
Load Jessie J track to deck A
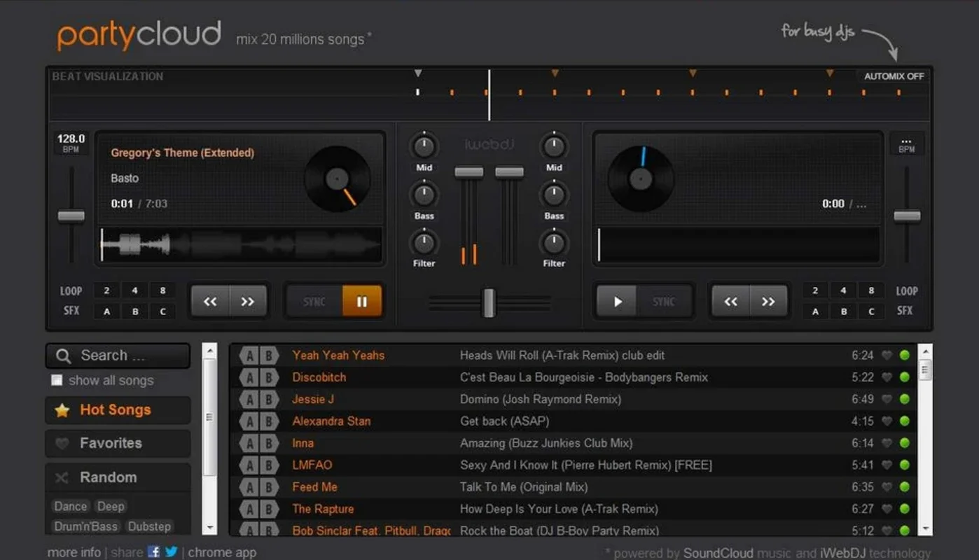tap(249, 399)
